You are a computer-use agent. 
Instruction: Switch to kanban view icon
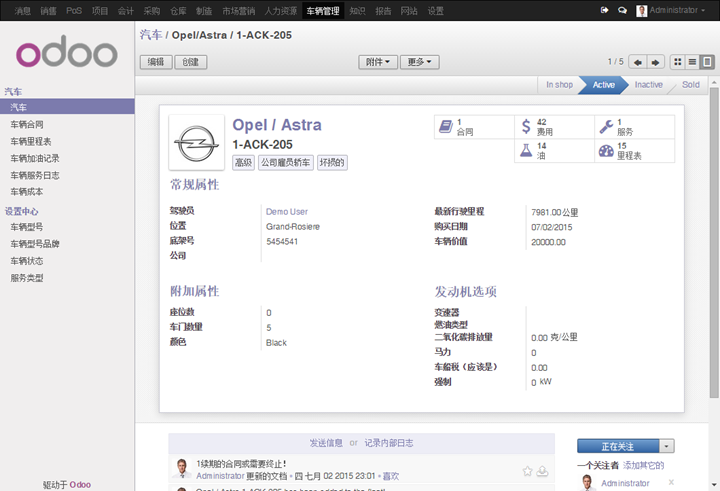[x=677, y=62]
